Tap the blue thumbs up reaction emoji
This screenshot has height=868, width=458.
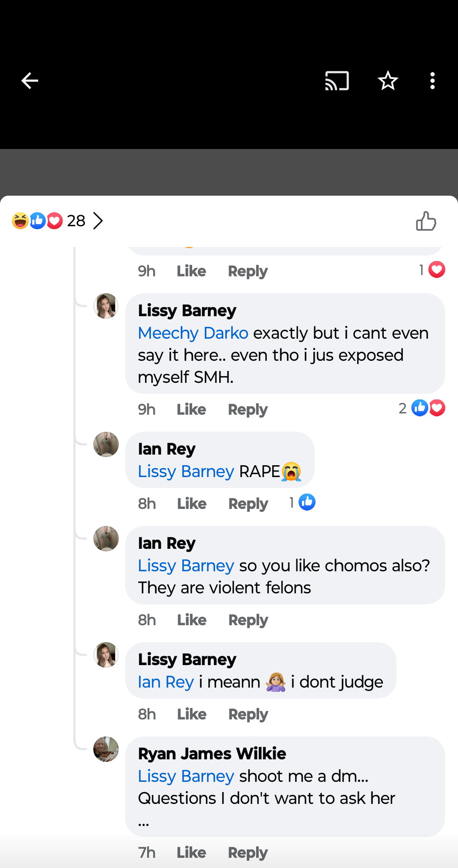pos(37,220)
